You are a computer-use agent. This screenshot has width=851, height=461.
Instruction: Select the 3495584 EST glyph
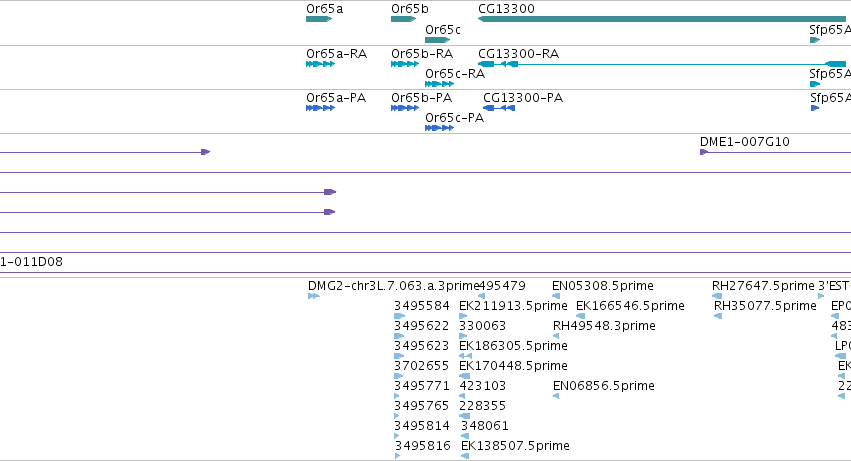coord(399,316)
